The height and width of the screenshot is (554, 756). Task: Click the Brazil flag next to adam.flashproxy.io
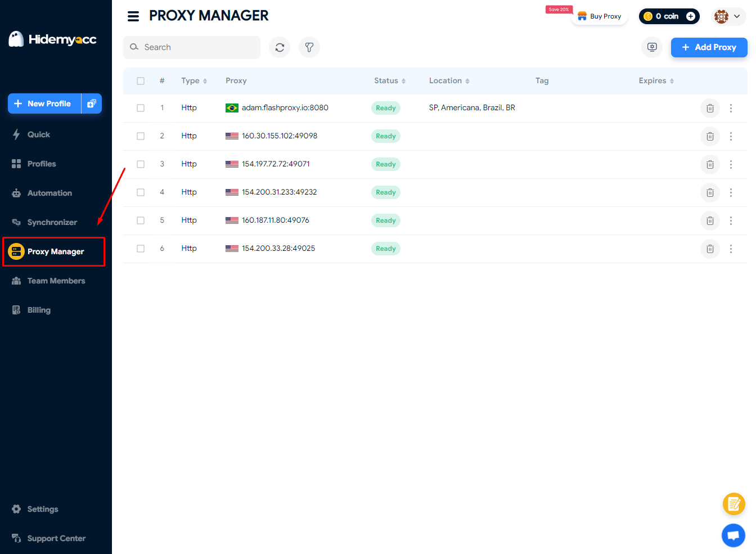coord(232,108)
